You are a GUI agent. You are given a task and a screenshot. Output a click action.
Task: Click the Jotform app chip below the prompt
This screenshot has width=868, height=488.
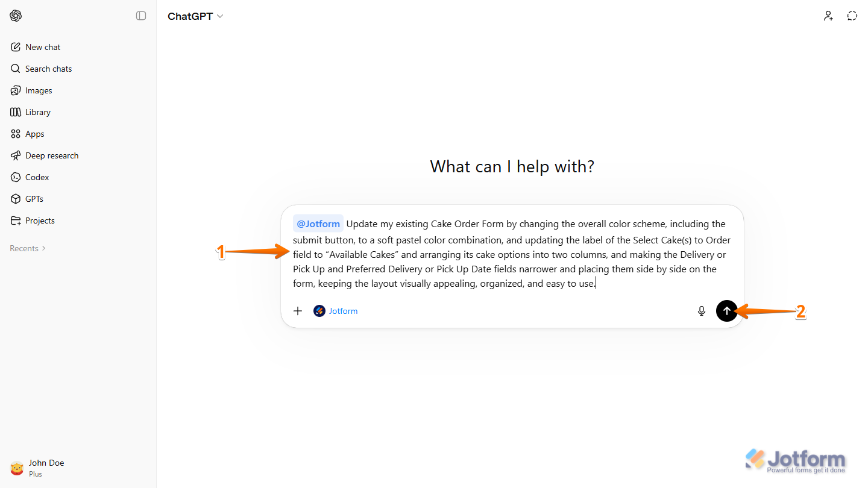coord(336,311)
